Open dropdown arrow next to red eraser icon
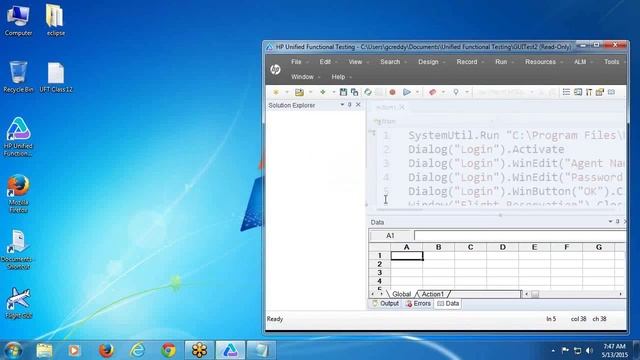 coord(443,92)
